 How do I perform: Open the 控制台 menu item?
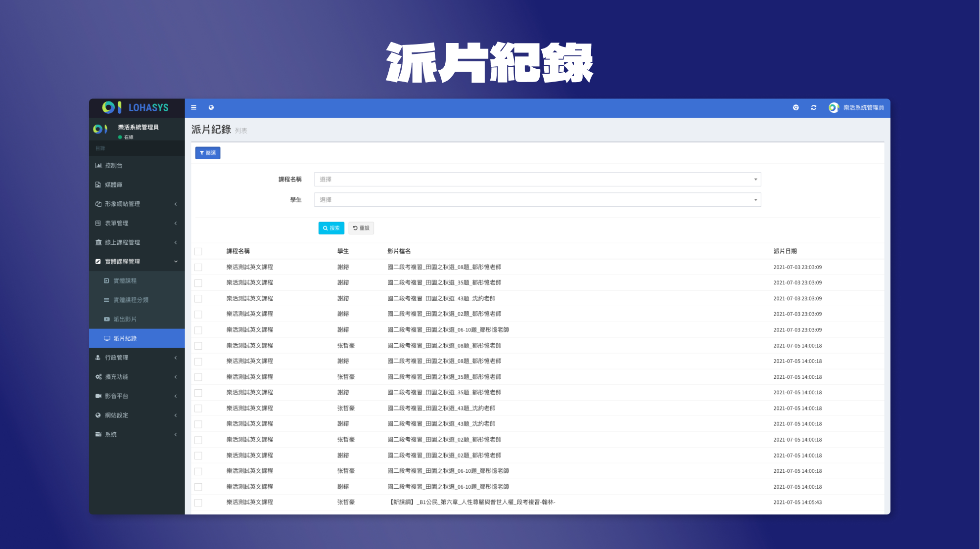pyautogui.click(x=137, y=166)
